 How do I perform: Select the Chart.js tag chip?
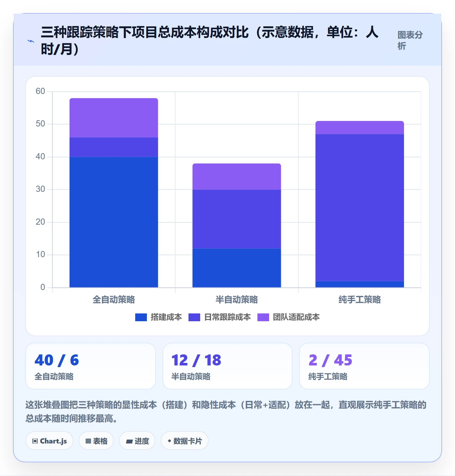[x=49, y=441]
